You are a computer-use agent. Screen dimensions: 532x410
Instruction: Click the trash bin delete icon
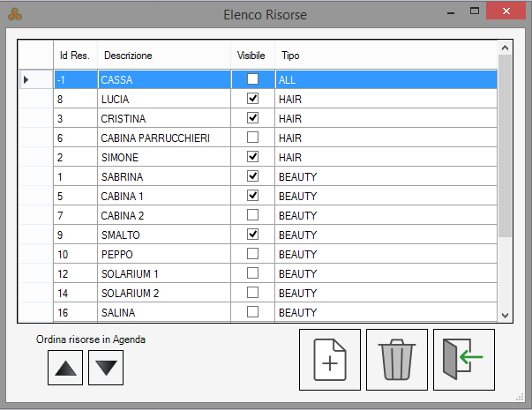[397, 360]
